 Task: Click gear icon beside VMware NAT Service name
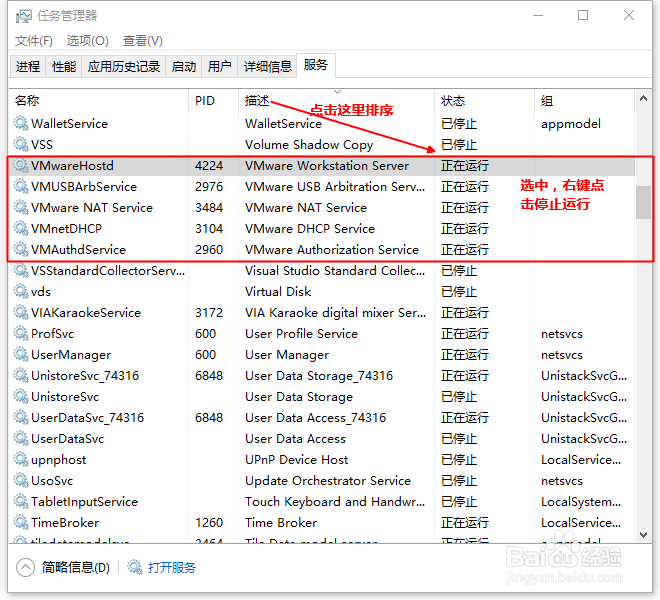click(21, 207)
